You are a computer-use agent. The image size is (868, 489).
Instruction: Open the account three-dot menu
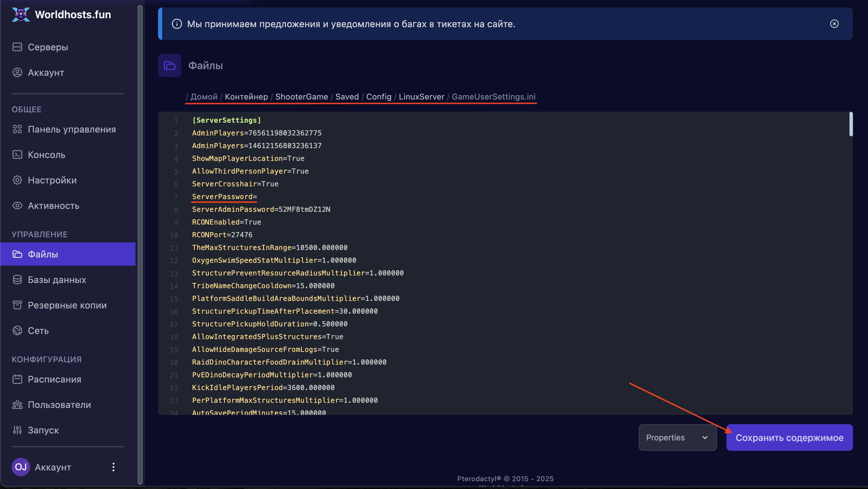pos(113,467)
